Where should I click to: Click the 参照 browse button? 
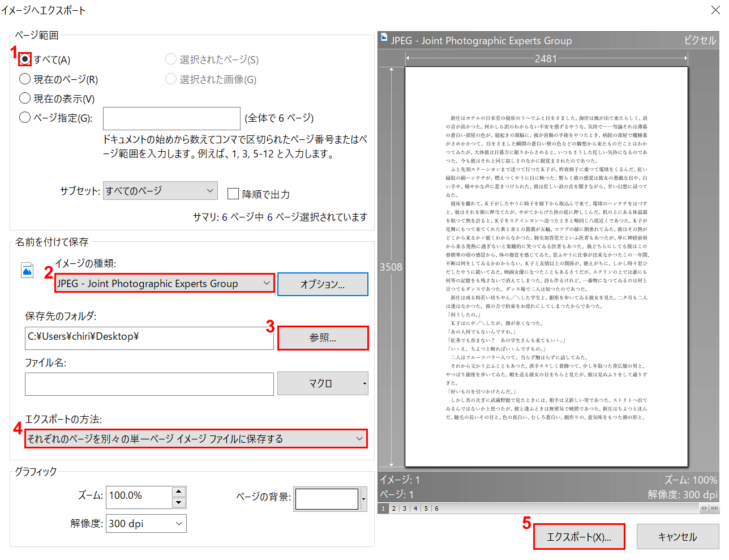[323, 338]
